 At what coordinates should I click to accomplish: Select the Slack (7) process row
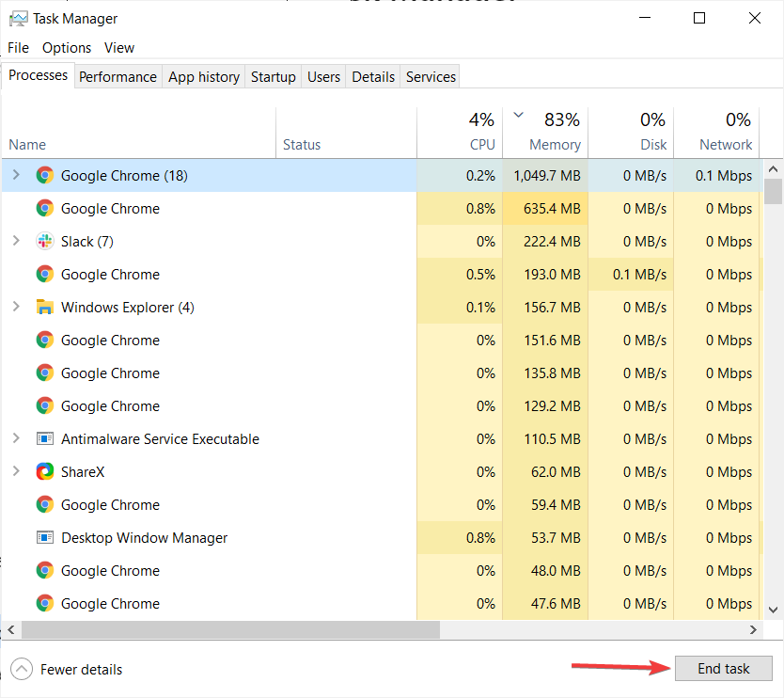pyautogui.click(x=382, y=241)
